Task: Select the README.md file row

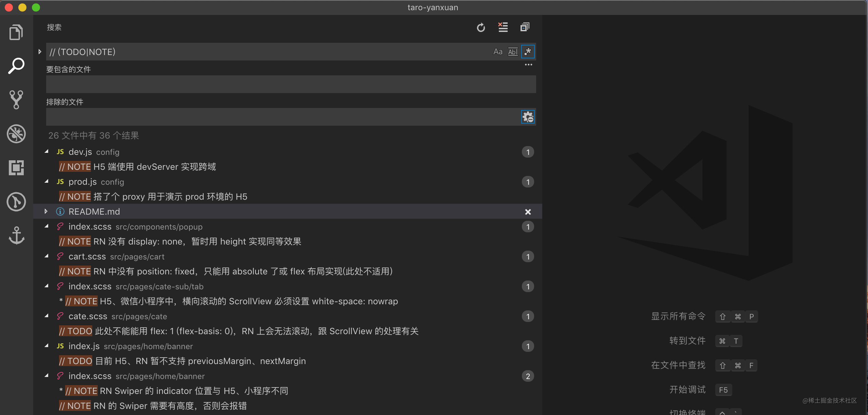Action: tap(288, 212)
